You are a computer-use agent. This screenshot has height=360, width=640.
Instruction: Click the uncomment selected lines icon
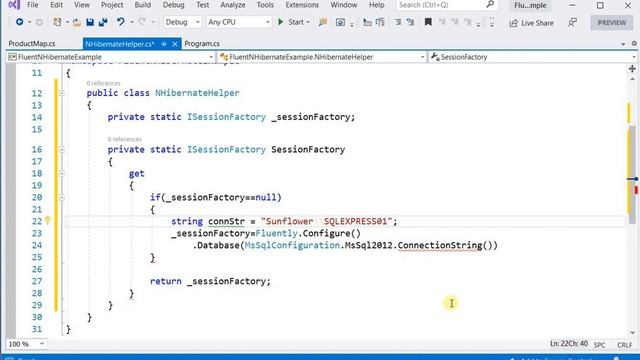[x=380, y=22]
